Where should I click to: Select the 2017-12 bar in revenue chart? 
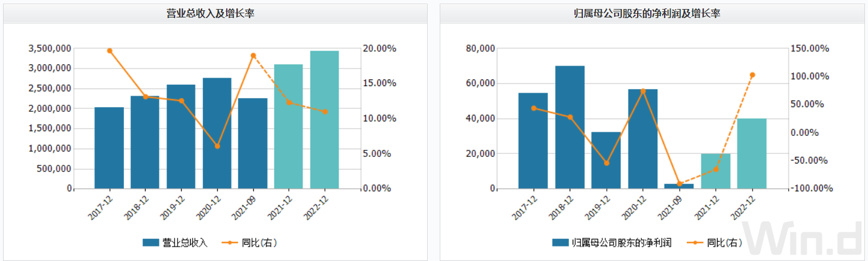coord(109,148)
